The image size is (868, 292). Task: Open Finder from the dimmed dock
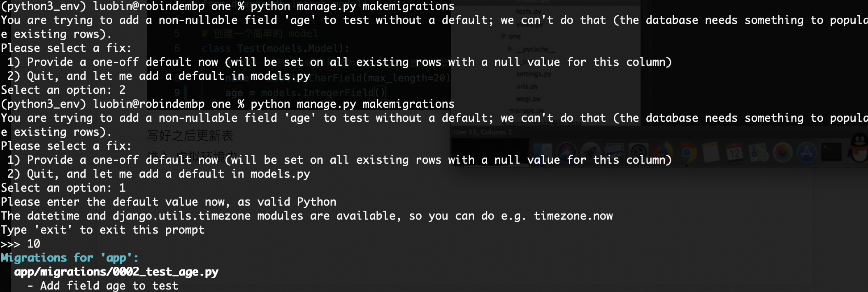point(543,153)
